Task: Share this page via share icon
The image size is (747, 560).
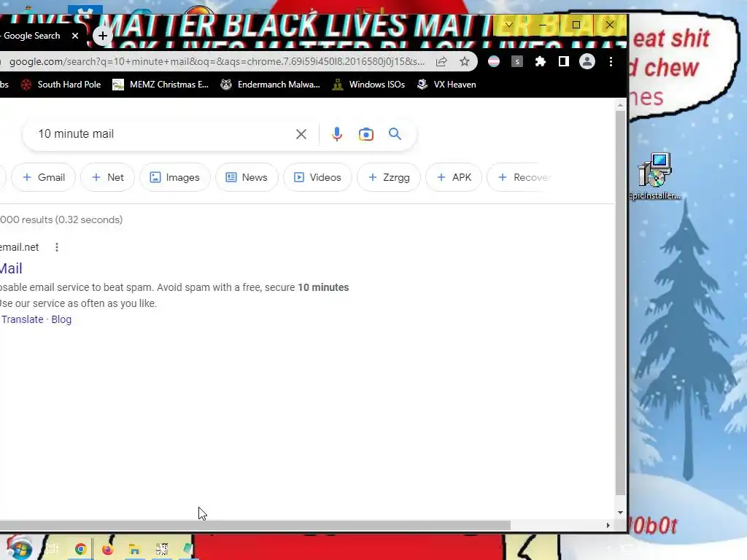Action: pyautogui.click(x=441, y=61)
